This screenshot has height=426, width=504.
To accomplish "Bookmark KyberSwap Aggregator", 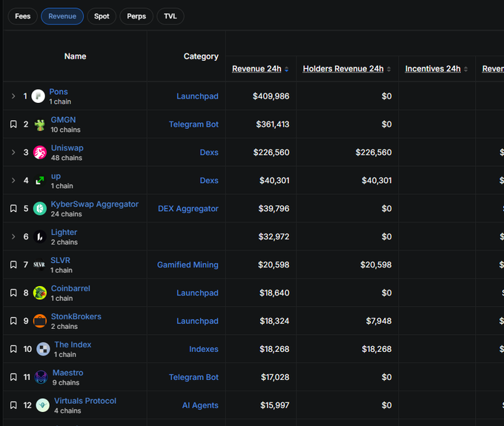I will [13, 208].
